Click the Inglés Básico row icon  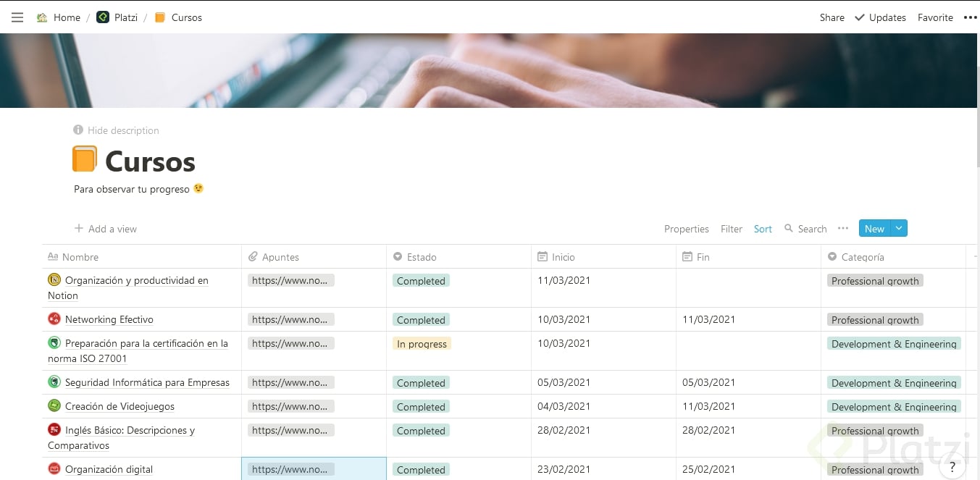(54, 430)
